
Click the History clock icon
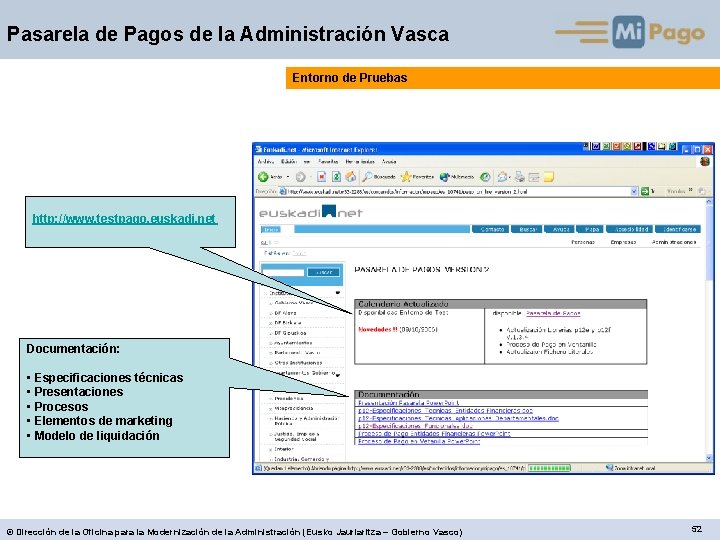point(485,177)
